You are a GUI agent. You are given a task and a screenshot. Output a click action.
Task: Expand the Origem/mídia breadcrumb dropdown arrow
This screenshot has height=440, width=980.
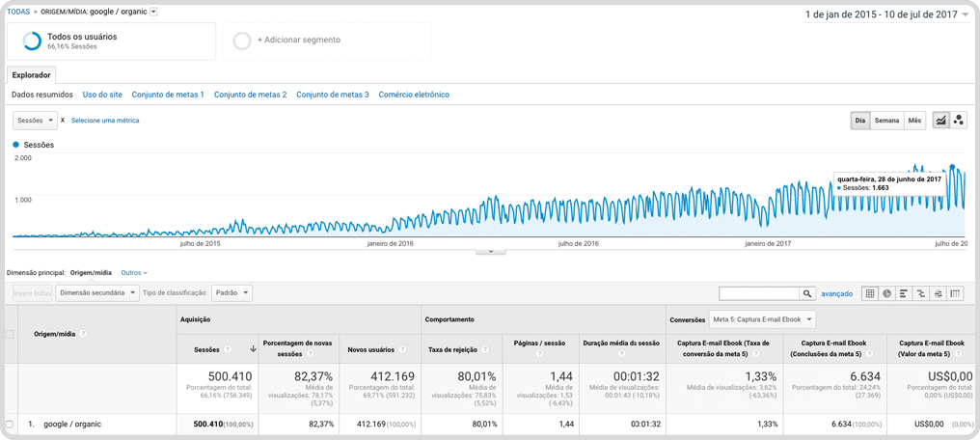(153, 12)
